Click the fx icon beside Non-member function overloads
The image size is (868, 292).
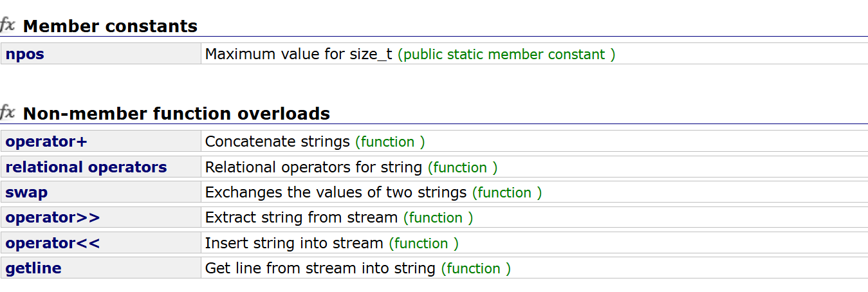tap(8, 113)
